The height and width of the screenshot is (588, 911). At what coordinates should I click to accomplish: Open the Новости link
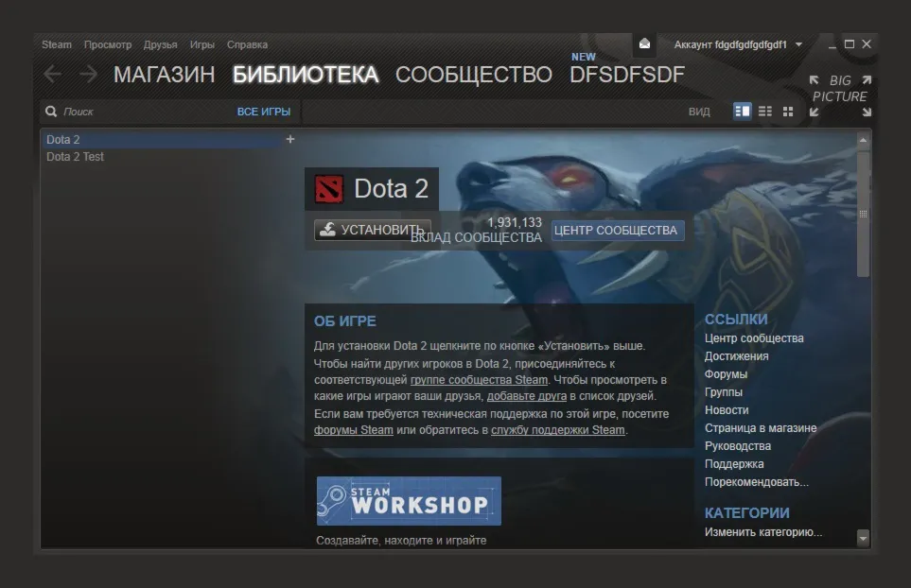coord(727,410)
